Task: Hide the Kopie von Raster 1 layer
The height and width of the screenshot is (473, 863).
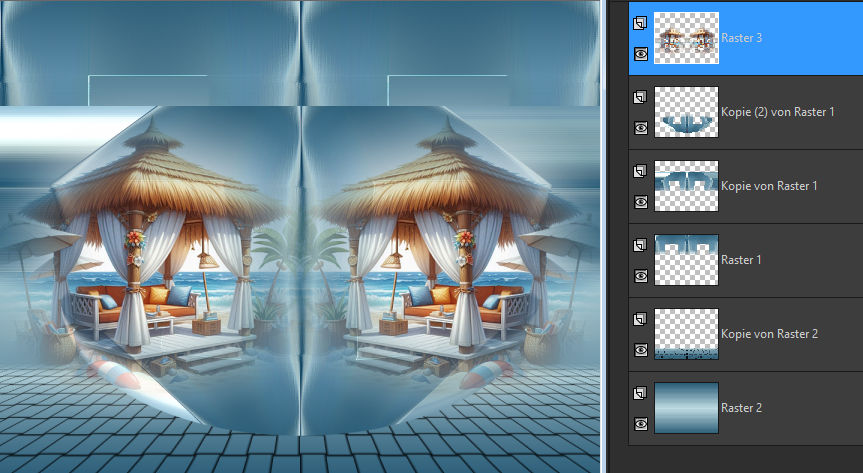Action: click(x=641, y=202)
